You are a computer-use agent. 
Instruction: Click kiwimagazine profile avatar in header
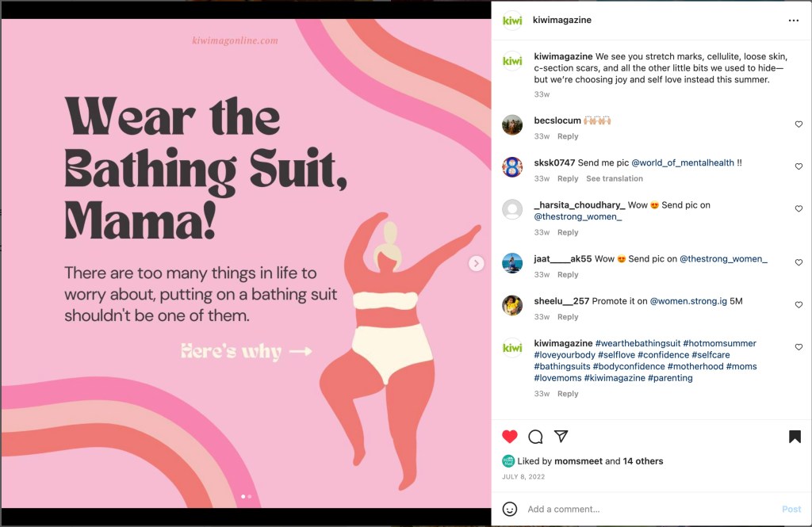(512, 21)
